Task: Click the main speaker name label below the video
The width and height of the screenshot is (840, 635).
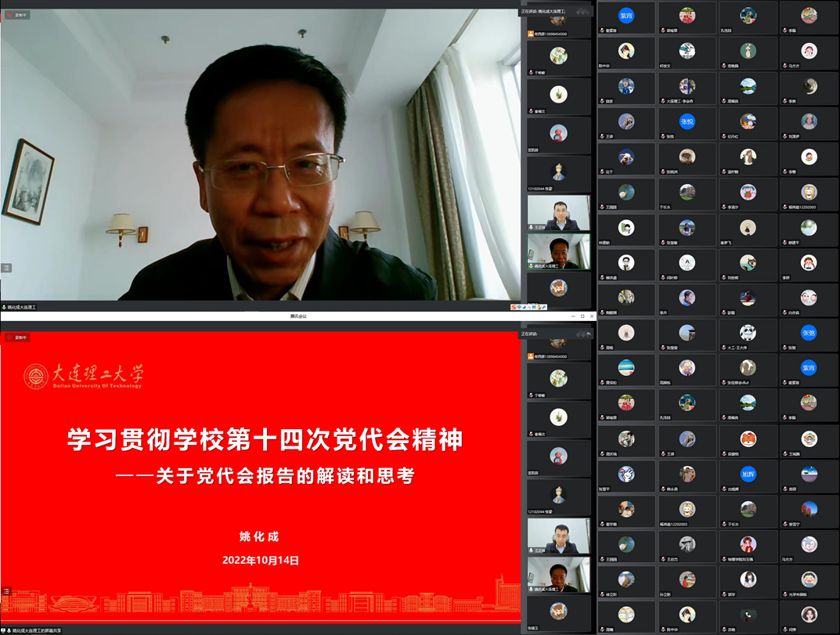Action: coord(22,308)
